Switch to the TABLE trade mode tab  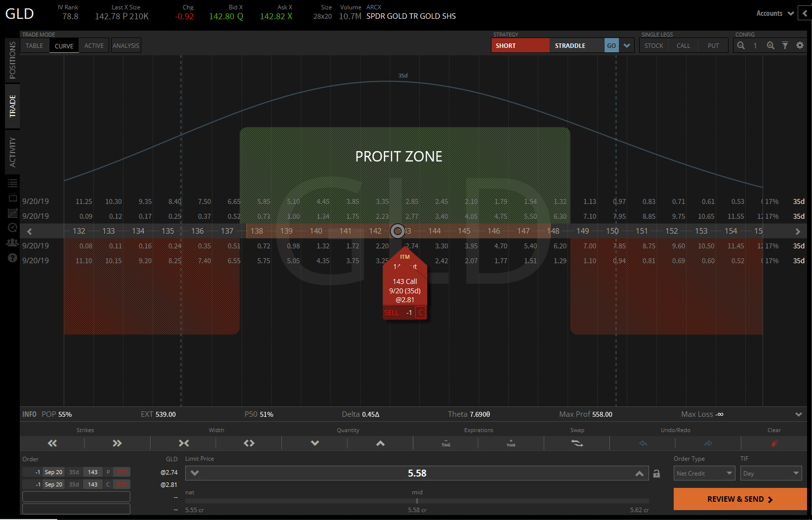click(x=34, y=45)
